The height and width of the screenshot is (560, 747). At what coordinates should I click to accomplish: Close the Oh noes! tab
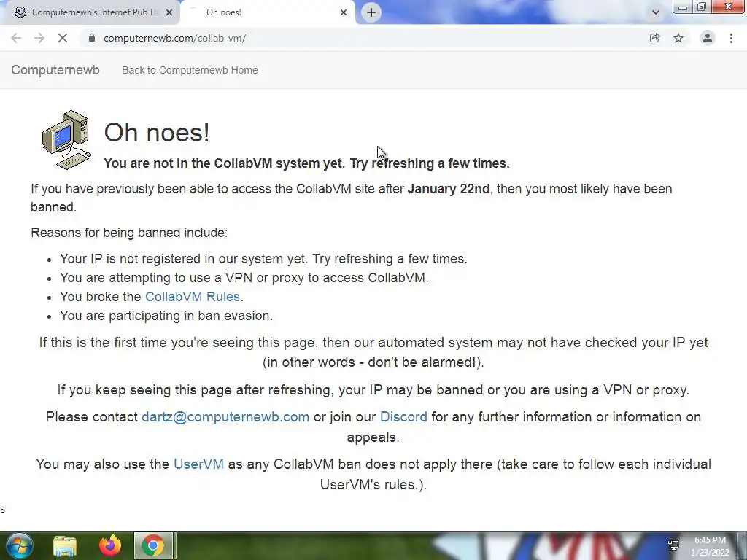(344, 12)
